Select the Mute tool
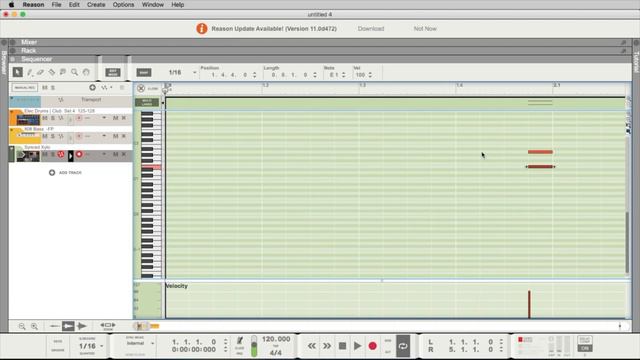 63,72
